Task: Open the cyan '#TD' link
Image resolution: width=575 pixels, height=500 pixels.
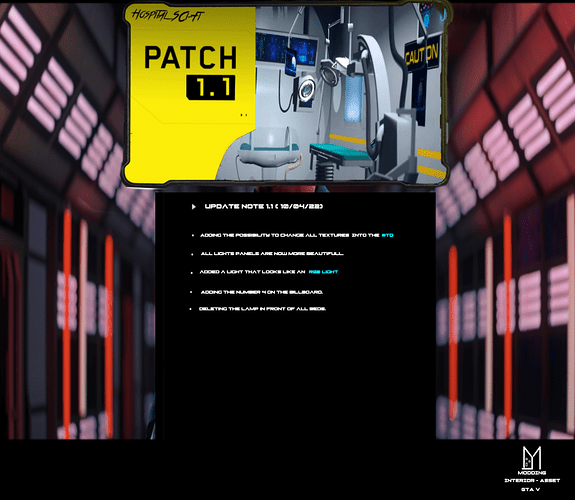Action: click(x=387, y=235)
